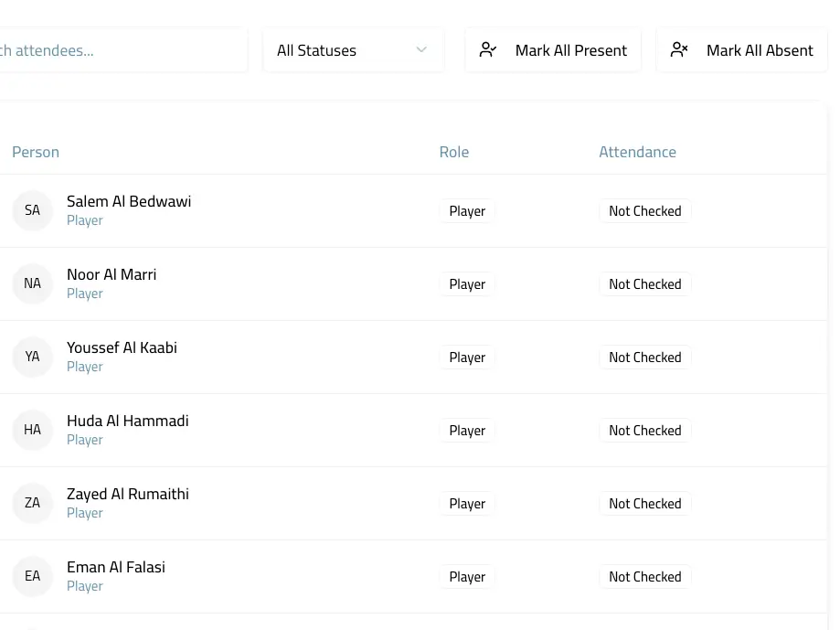Click Huda Al Hammadi's HA avatar
Screen dimensions: 840x630
32,431
